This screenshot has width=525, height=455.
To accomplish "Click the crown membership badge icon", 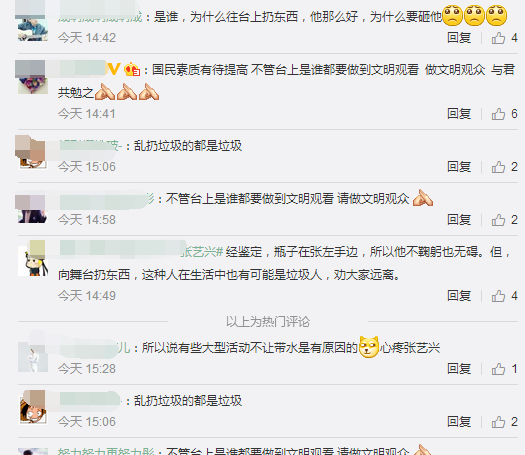I will 132,69.
